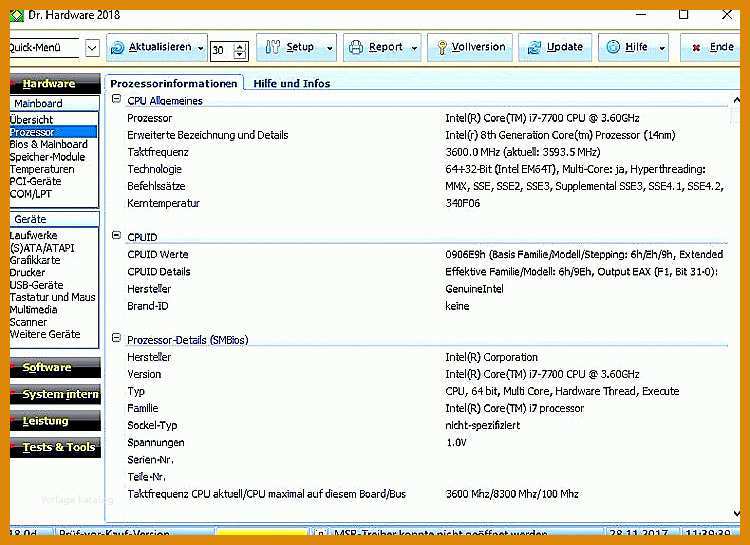The height and width of the screenshot is (545, 750).
Task: Select Speicher-Module entry
Action: pos(47,157)
